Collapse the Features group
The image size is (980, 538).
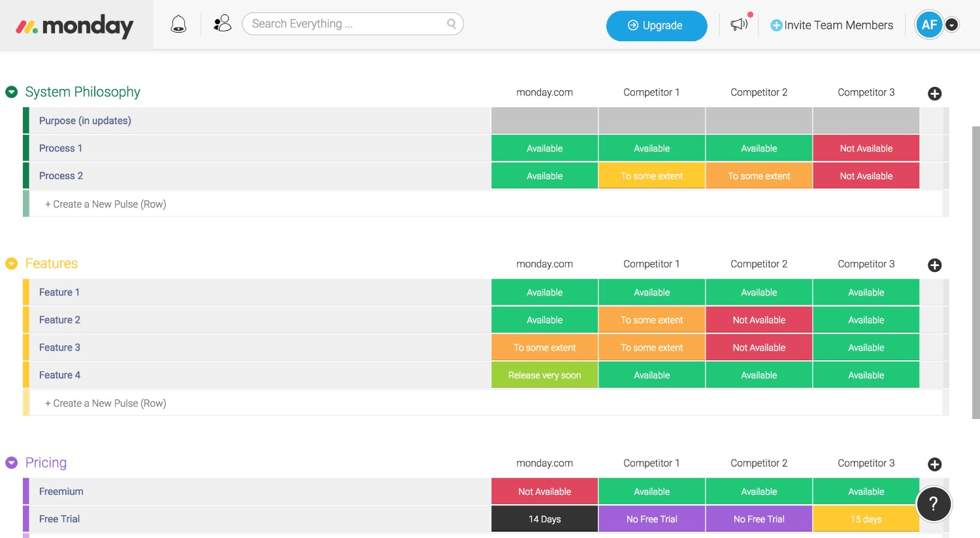point(11,263)
